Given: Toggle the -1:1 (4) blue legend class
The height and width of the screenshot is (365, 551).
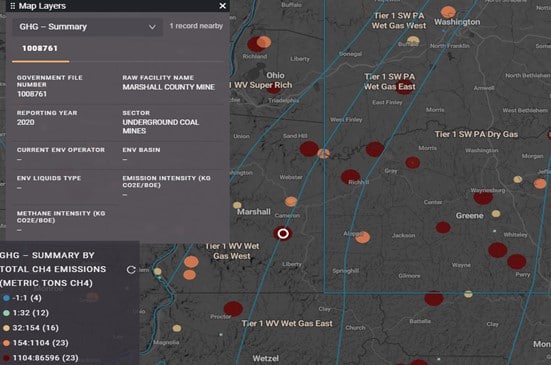Looking at the screenshot, I should [x=22, y=298].
